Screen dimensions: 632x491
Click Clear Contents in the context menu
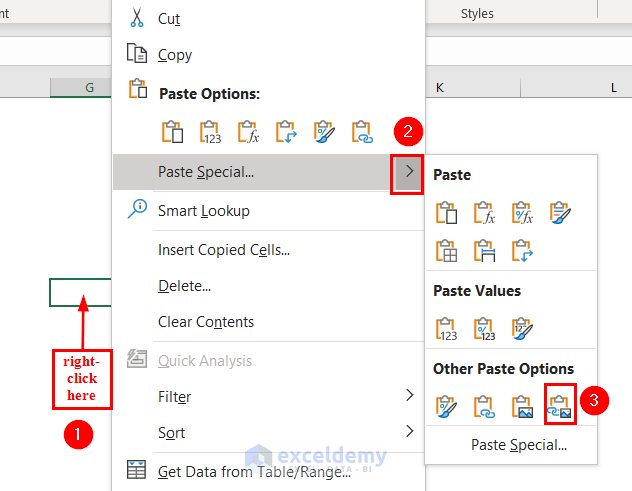click(x=205, y=322)
